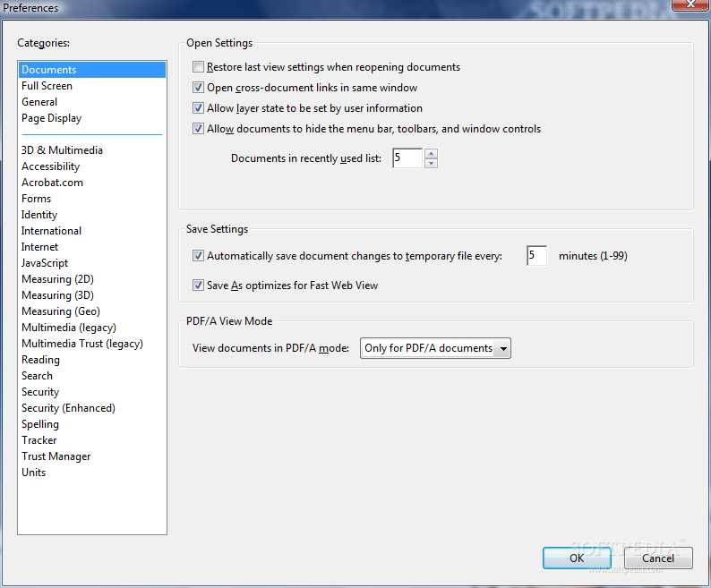This screenshot has width=711, height=588.
Task: Select Measuring (3D) category
Action: [x=92, y=295]
